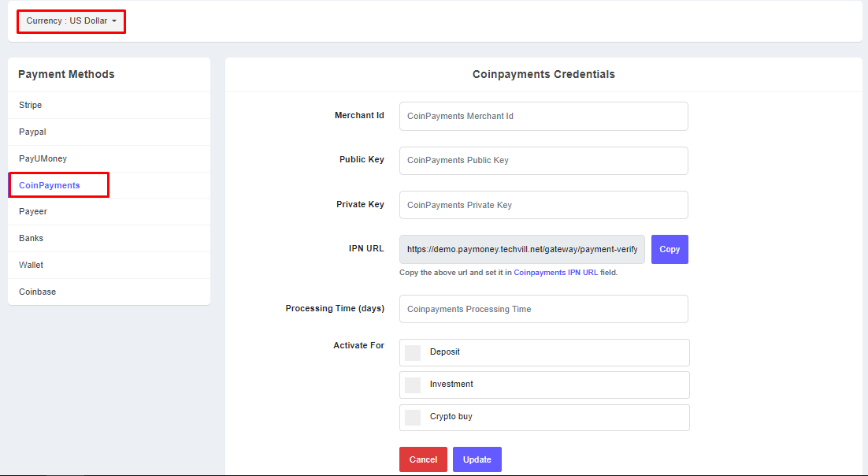Select Paypal payment method
Screen dimensions: 868x476
point(32,132)
